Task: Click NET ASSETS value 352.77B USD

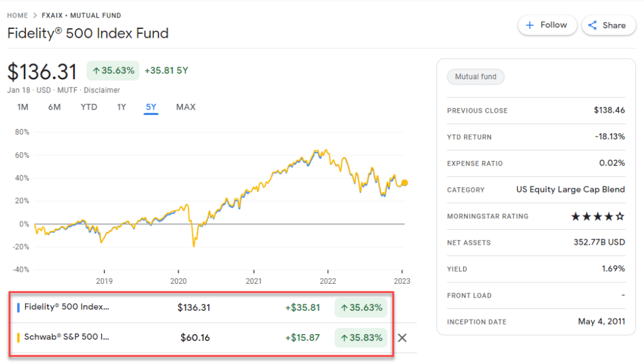Action: pyautogui.click(x=599, y=242)
